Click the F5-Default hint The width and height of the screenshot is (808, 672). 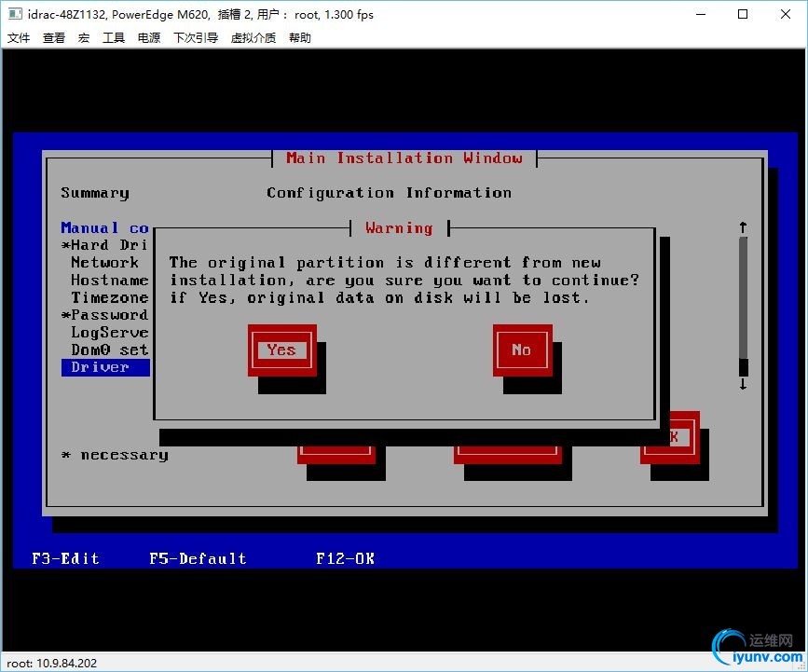198,558
